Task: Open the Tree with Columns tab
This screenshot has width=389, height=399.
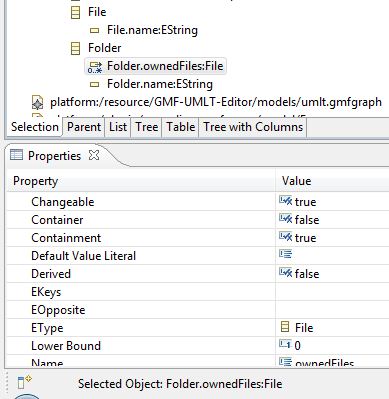Action: coord(253,127)
